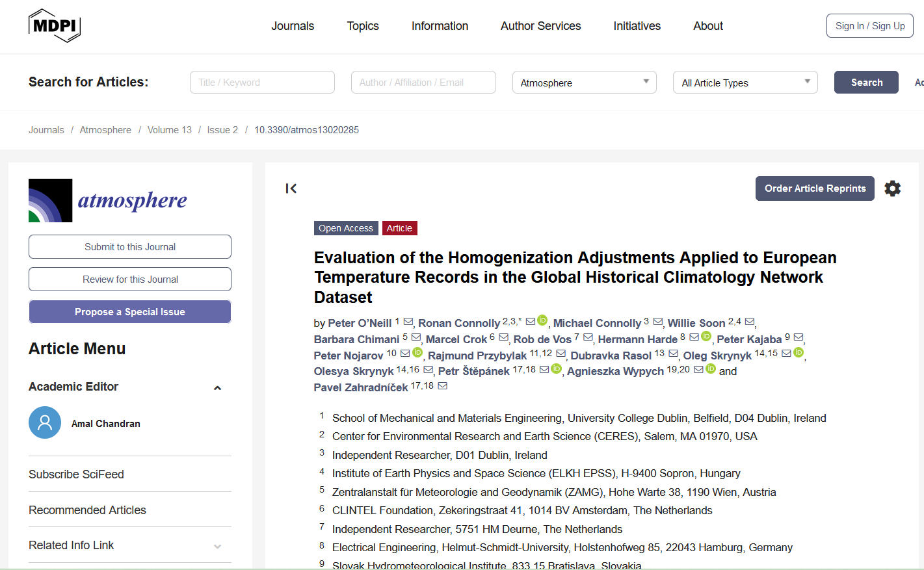
Task: Click the email icon next to Rob de Vos
Action: [588, 337]
